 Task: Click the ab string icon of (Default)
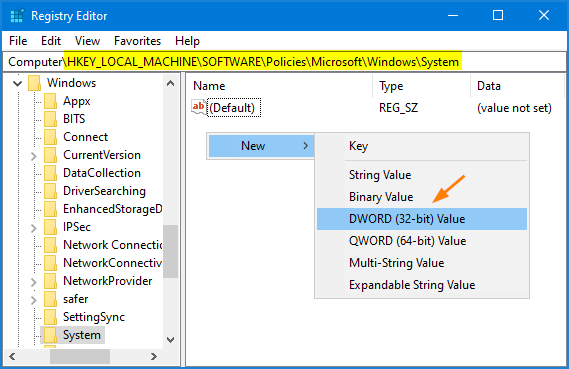click(x=199, y=107)
